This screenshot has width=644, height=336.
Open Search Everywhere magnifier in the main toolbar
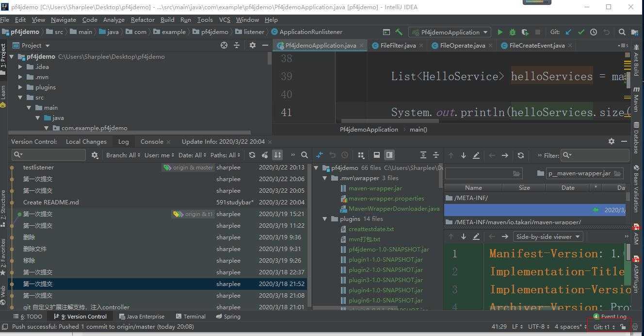[x=622, y=32]
